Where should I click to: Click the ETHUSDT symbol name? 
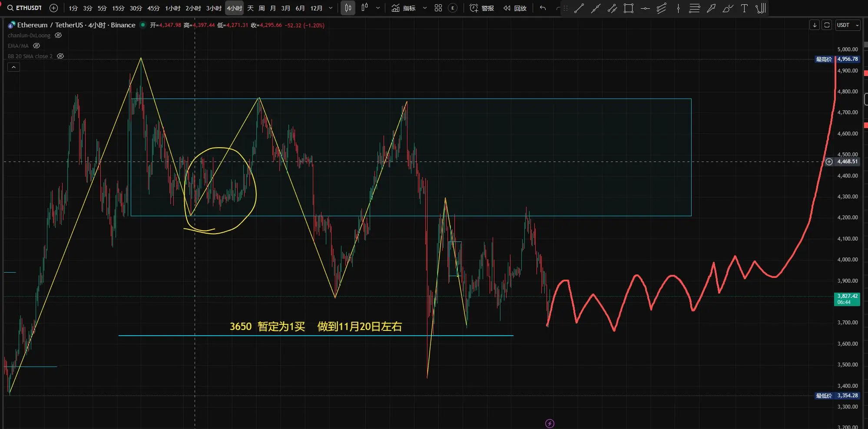(29, 8)
